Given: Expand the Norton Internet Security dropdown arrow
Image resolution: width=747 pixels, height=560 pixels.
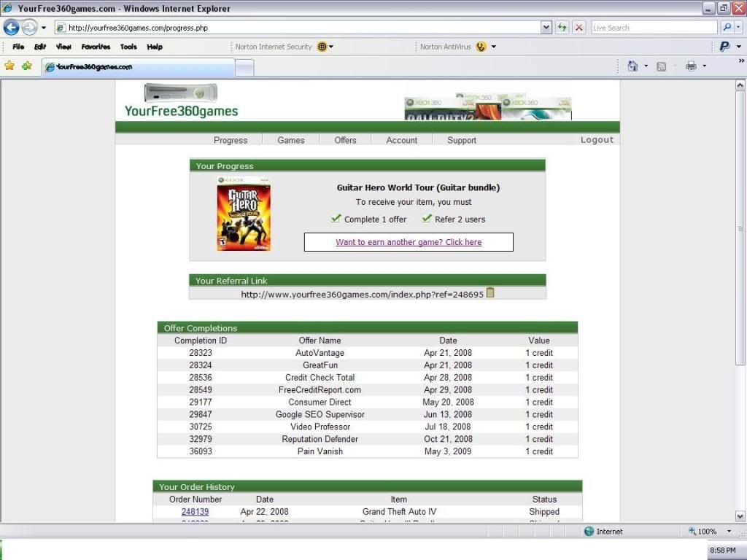Looking at the screenshot, I should coord(331,47).
